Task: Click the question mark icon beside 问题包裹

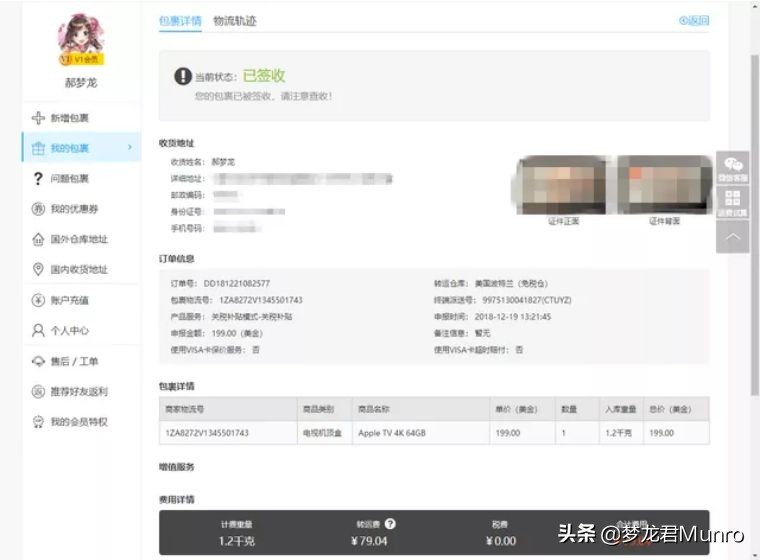Action: pos(38,178)
